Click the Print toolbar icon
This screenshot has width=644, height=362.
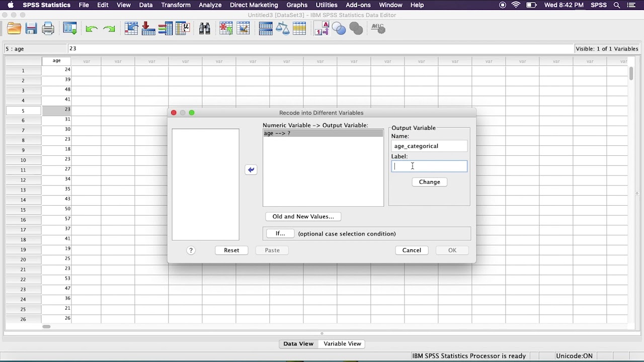pyautogui.click(x=48, y=29)
